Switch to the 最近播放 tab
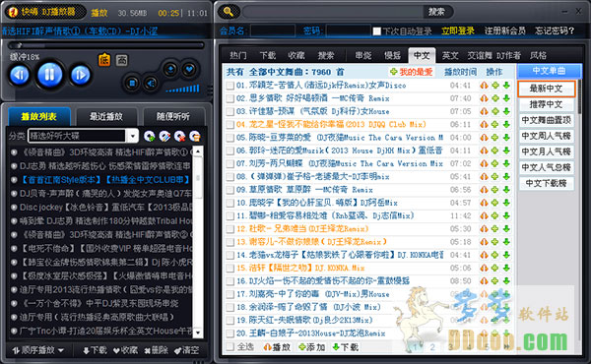This screenshot has width=591, height=364. pos(106,117)
